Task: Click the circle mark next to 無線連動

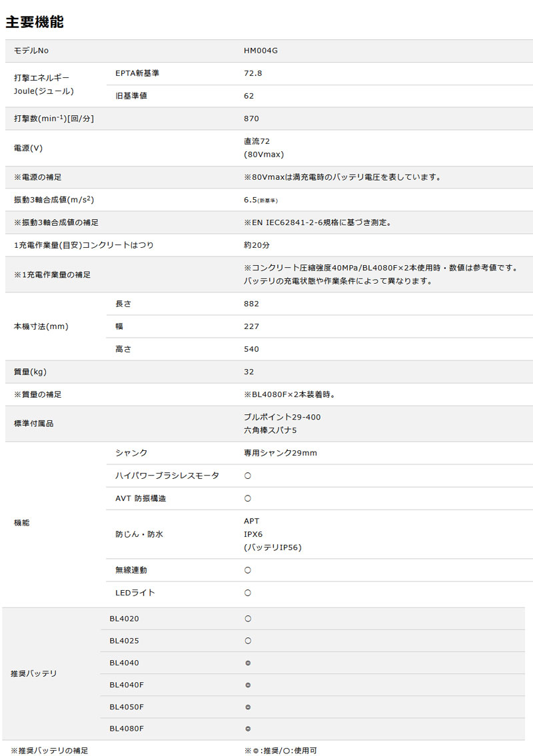Action: tap(248, 570)
